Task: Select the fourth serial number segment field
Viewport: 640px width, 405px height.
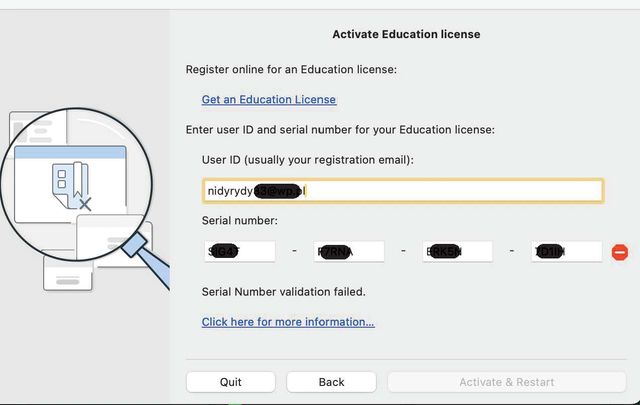Action: coord(567,252)
